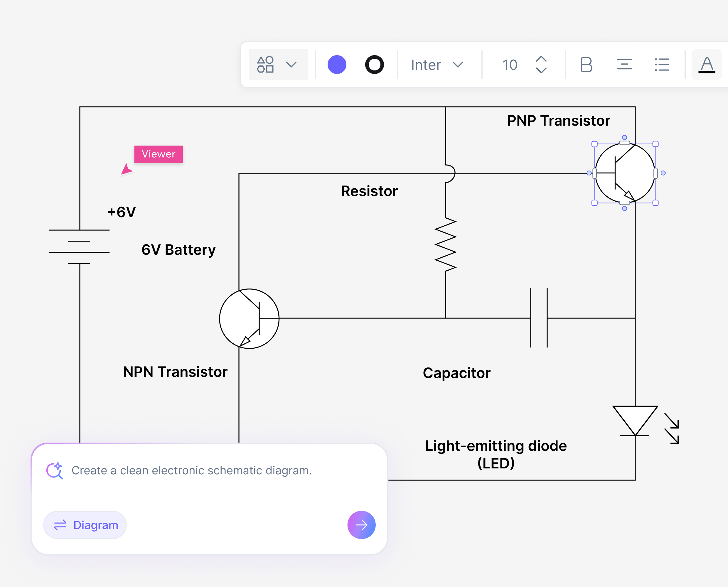Toggle bold text formatting

(586, 65)
